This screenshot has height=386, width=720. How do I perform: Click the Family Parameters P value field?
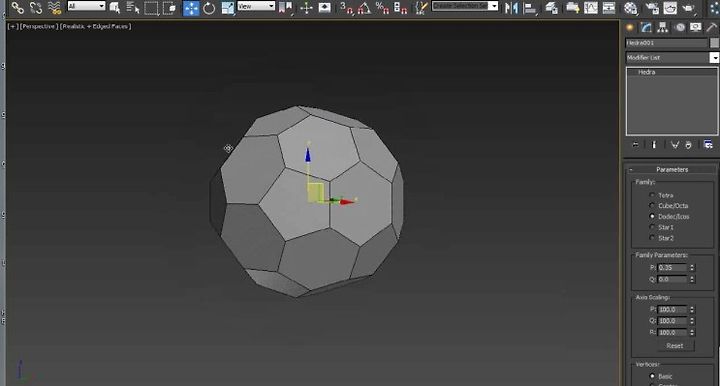coord(672,268)
